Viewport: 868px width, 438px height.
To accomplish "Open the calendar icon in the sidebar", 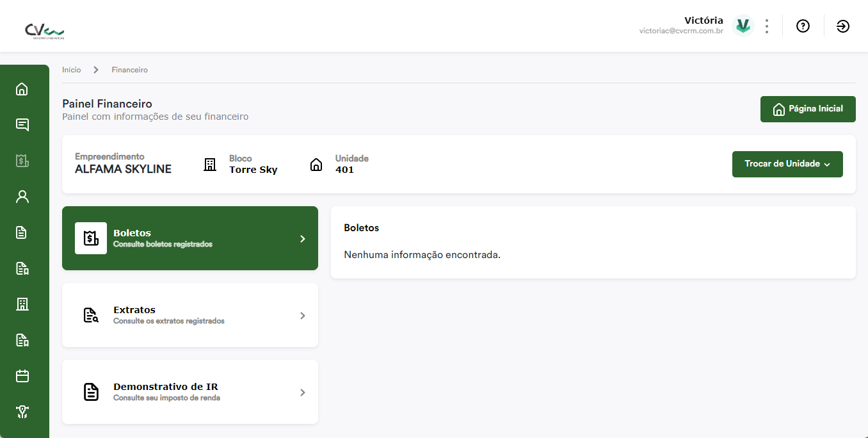I will pyautogui.click(x=22, y=376).
